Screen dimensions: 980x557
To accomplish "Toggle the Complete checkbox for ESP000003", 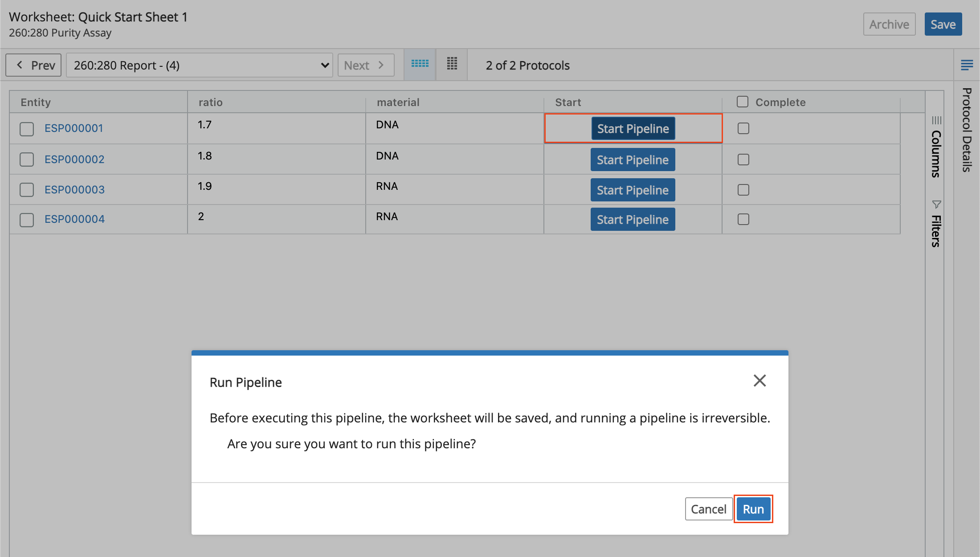I will click(x=743, y=189).
